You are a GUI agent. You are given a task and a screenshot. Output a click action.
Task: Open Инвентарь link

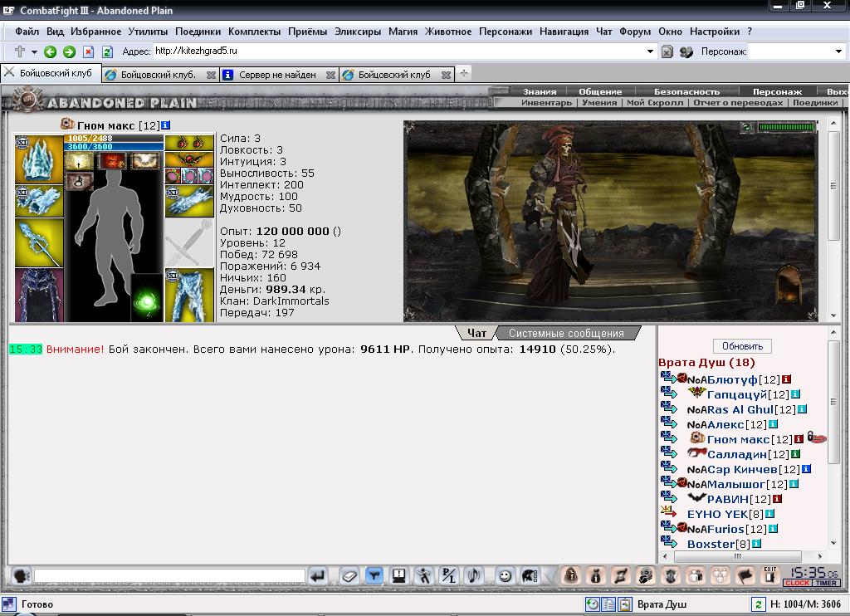click(546, 102)
